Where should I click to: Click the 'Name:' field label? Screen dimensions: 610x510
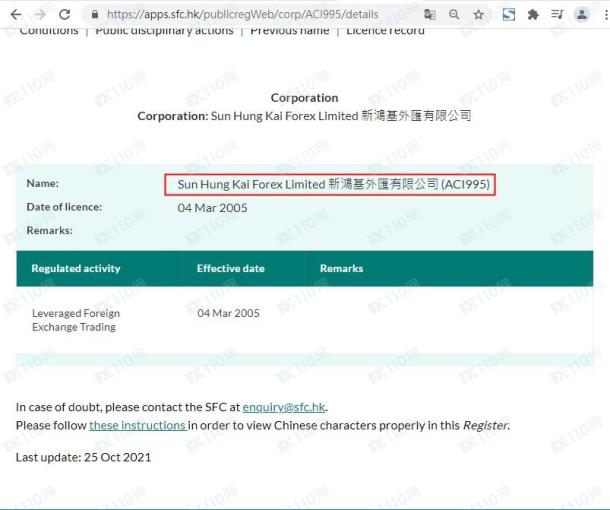point(42,183)
